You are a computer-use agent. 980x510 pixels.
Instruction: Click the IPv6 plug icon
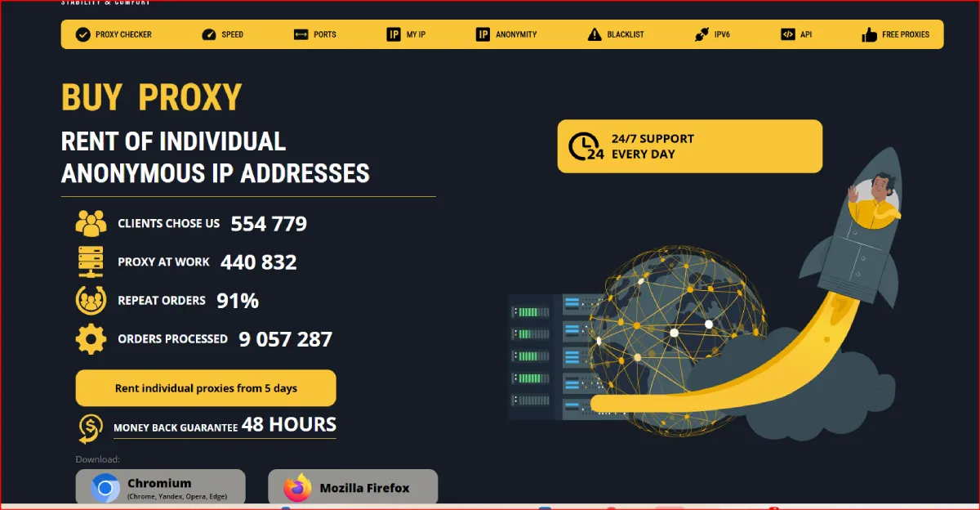click(x=702, y=34)
